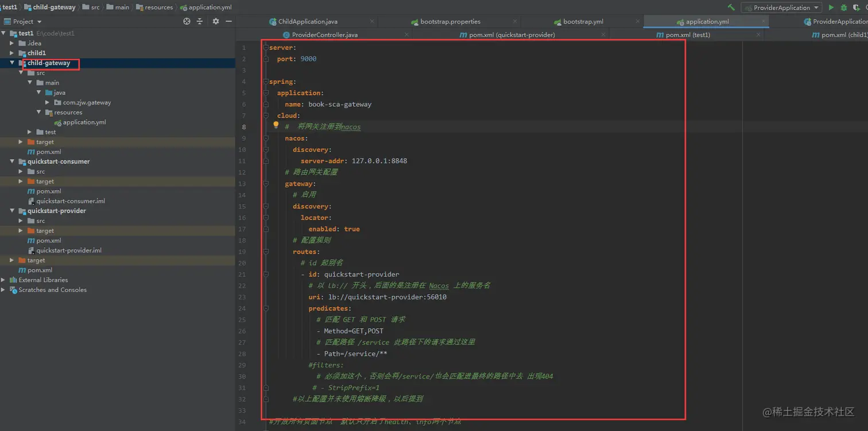Close the application.yml editor tab
Image resolution: width=868 pixels, height=431 pixels.
pos(764,21)
